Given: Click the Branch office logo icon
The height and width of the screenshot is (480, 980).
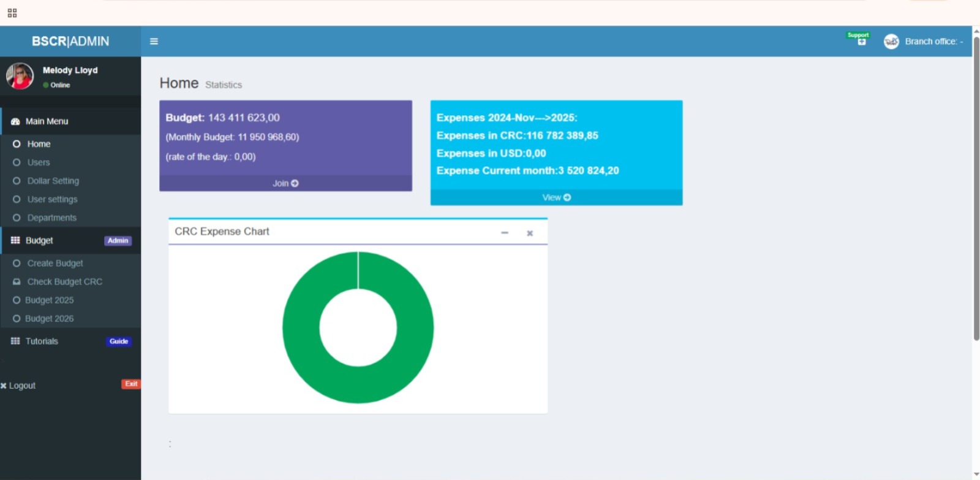Looking at the screenshot, I should 891,42.
